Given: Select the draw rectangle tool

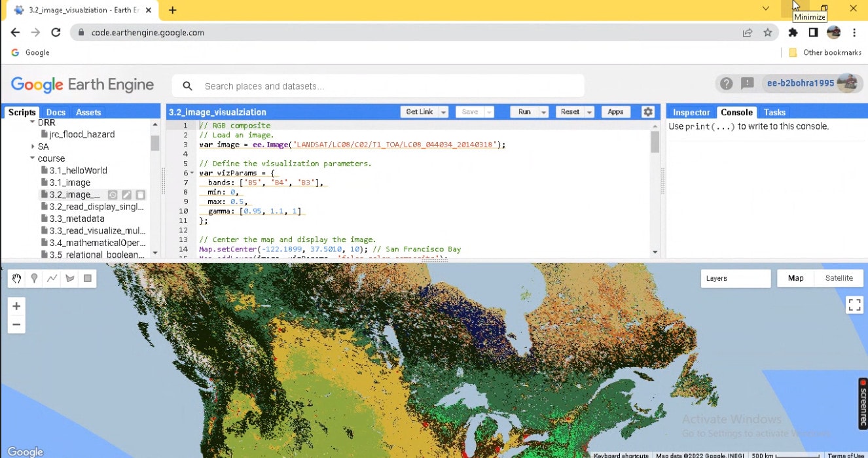Looking at the screenshot, I should pos(87,279).
